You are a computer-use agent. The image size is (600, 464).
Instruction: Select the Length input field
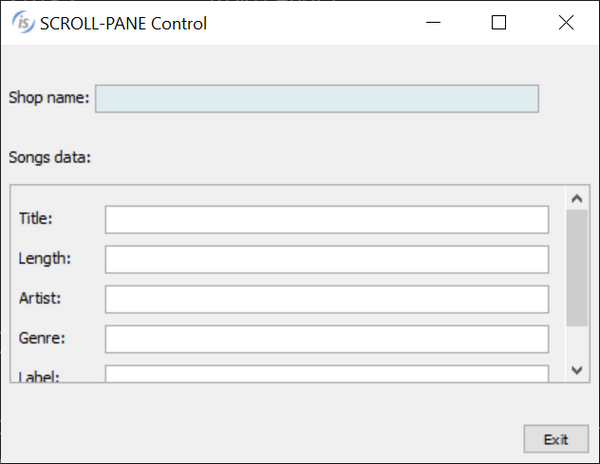click(327, 259)
